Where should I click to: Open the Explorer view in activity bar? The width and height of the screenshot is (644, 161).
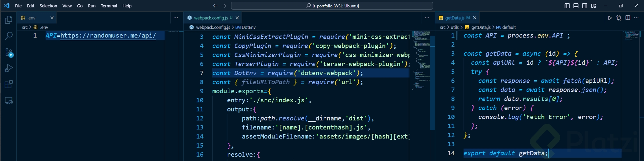9,20
